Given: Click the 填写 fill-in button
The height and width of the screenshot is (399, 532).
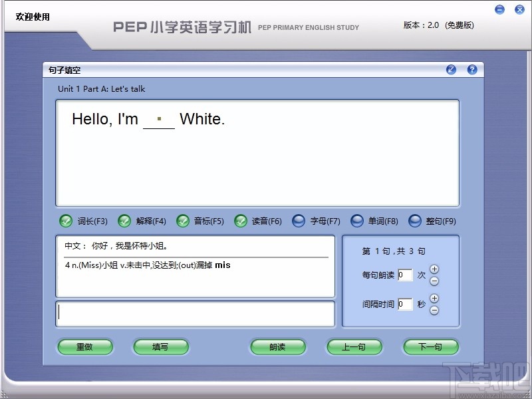Looking at the screenshot, I should (x=161, y=346).
